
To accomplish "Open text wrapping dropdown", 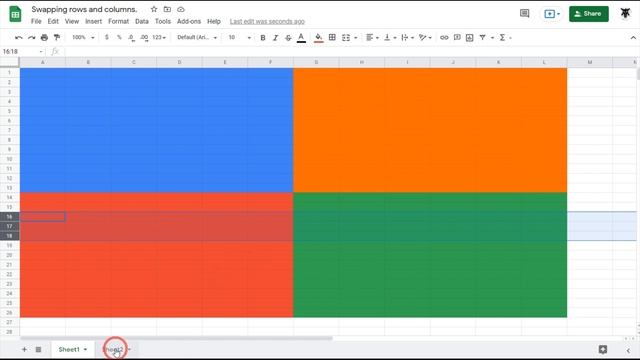I will point(407,38).
